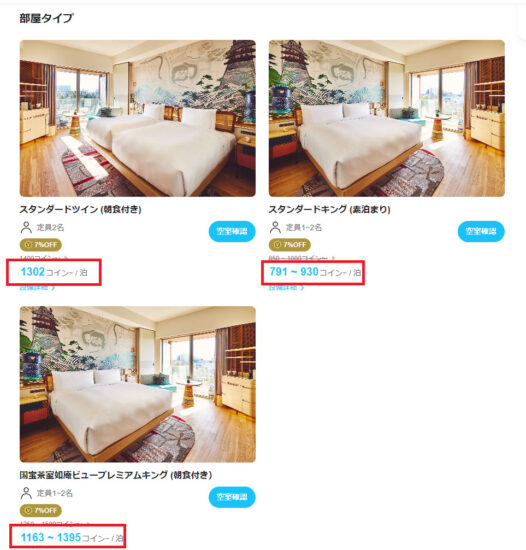Open facility details link under Standard King
This screenshot has width=526, height=550.
click(x=286, y=288)
